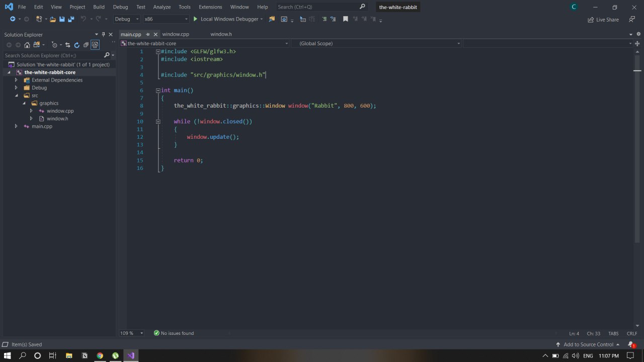
Task: Open the x86 platform dropdown
Action: 166,19
